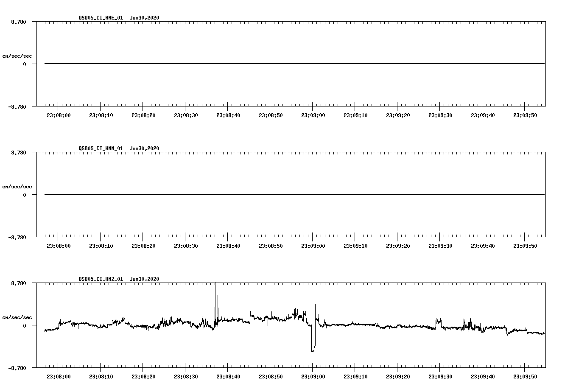Viewport: 576px width, 392px height.
Task: Click the flat HNE trace line
Action: [294, 64]
